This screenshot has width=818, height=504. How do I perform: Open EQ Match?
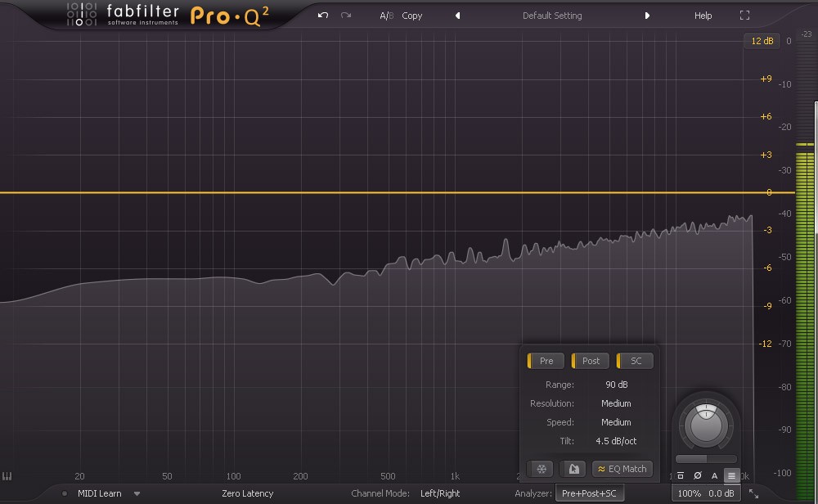click(622, 469)
